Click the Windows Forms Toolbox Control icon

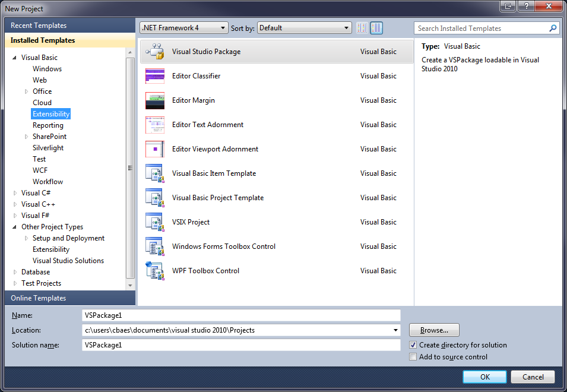pos(155,246)
